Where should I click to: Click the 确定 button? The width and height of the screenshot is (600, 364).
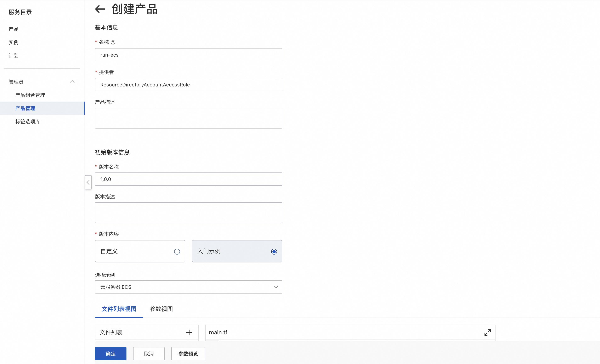(111, 353)
